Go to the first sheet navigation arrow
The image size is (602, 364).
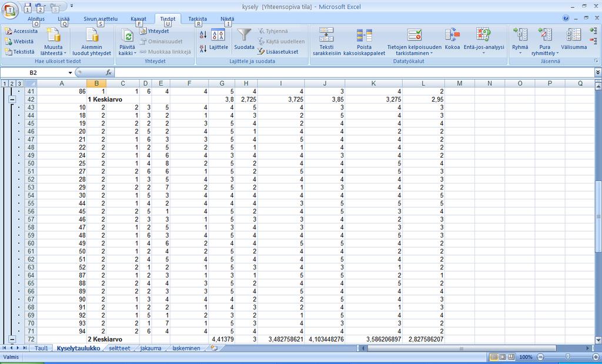point(4,348)
